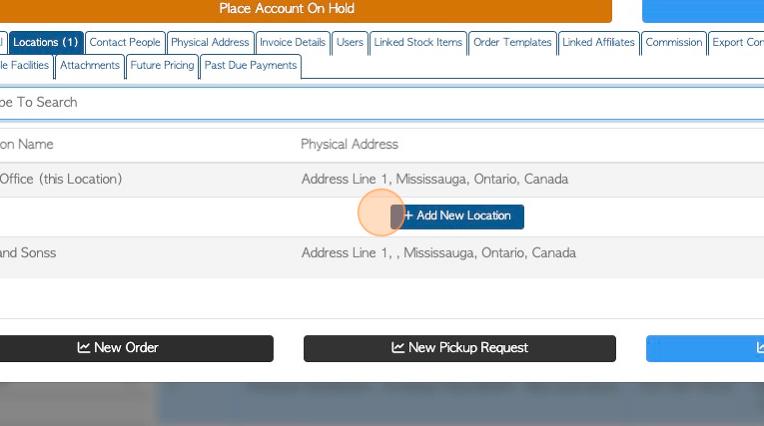This screenshot has width=764, height=426.
Task: Select the Users tab
Action: (x=350, y=42)
